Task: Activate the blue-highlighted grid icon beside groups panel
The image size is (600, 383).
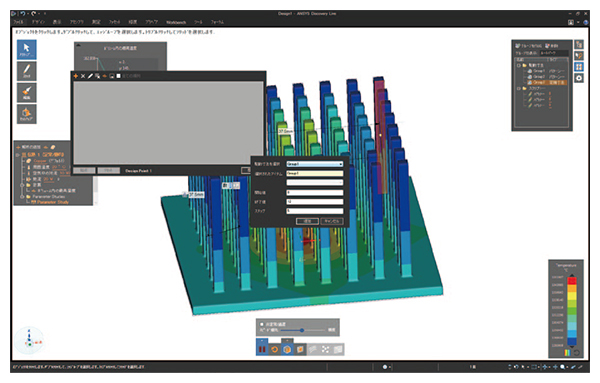Action: [x=579, y=67]
